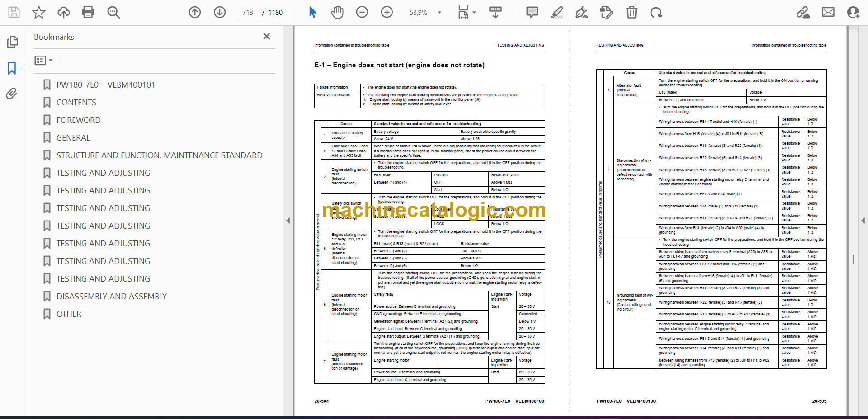Open the sign document tool

pyautogui.click(x=582, y=12)
